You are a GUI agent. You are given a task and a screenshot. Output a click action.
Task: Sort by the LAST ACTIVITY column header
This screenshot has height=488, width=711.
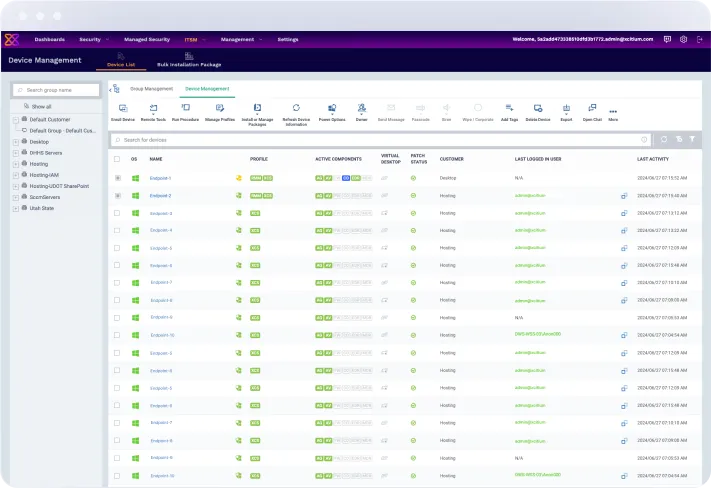click(653, 159)
